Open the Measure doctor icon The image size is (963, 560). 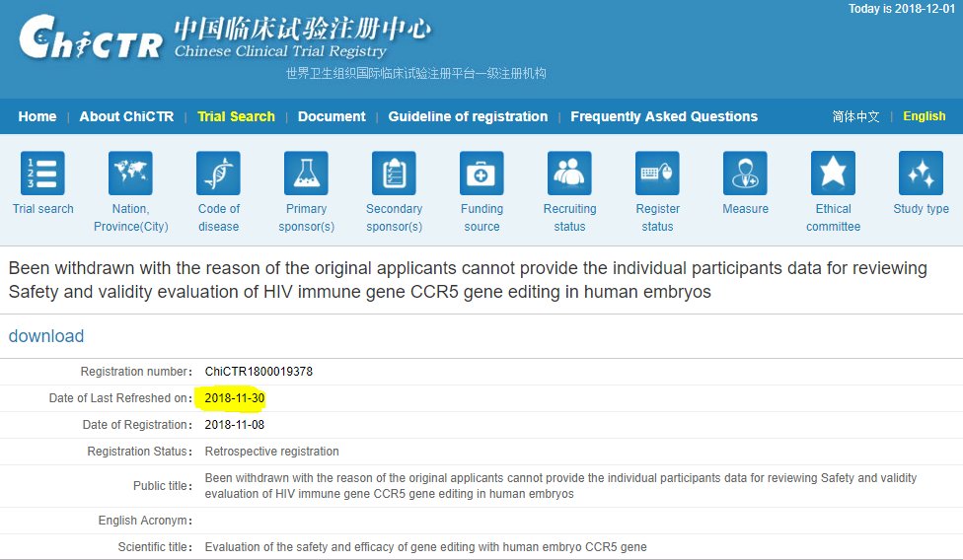tap(745, 173)
